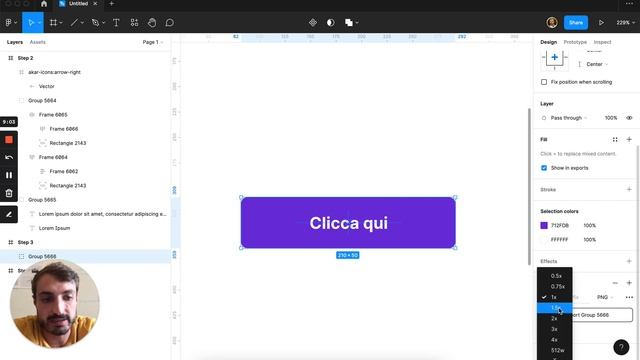The height and width of the screenshot is (360, 640).
Task: Switch to the Prototype tab
Action: point(575,42)
